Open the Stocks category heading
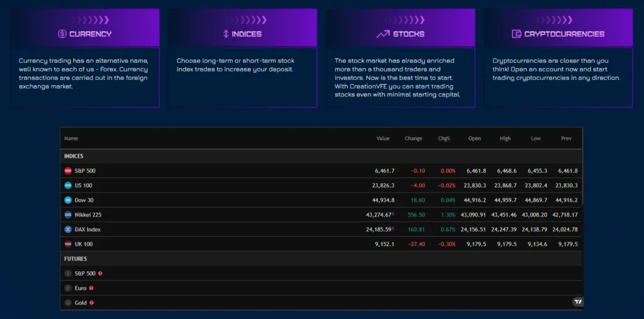 pos(408,34)
